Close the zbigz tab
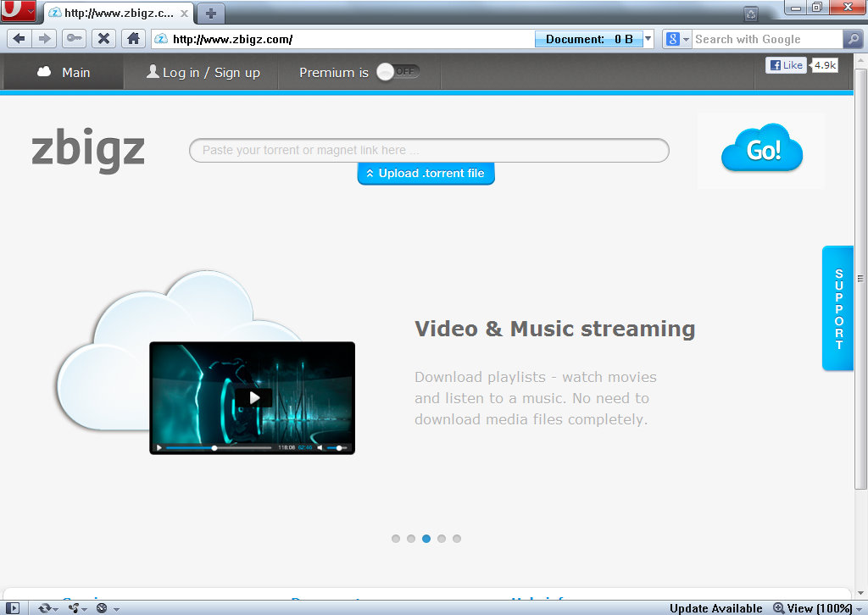The image size is (868, 615). pos(184,14)
